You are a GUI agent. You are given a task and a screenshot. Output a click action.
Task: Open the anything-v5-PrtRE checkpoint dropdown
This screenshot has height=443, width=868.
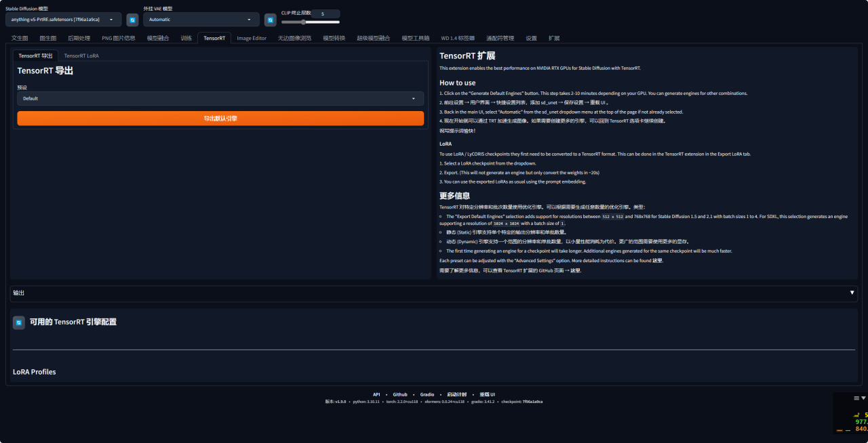pos(64,20)
